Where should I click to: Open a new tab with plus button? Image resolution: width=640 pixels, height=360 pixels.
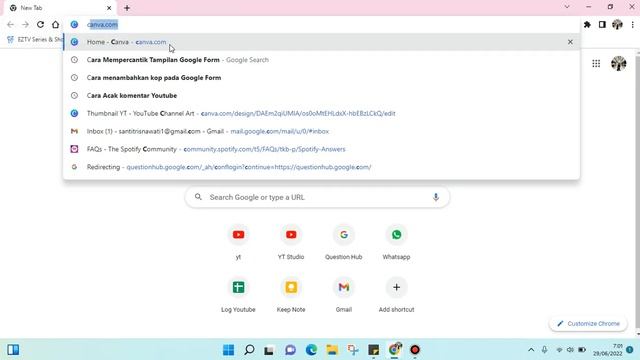(x=127, y=8)
